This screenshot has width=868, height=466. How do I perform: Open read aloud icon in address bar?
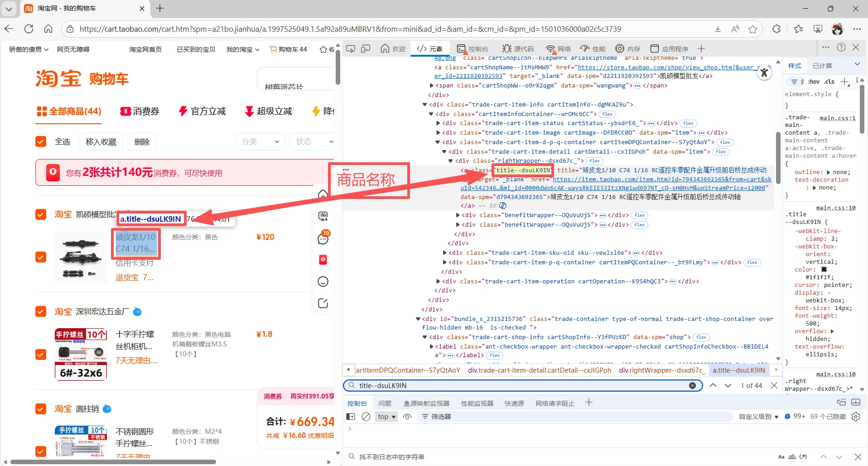coord(735,29)
